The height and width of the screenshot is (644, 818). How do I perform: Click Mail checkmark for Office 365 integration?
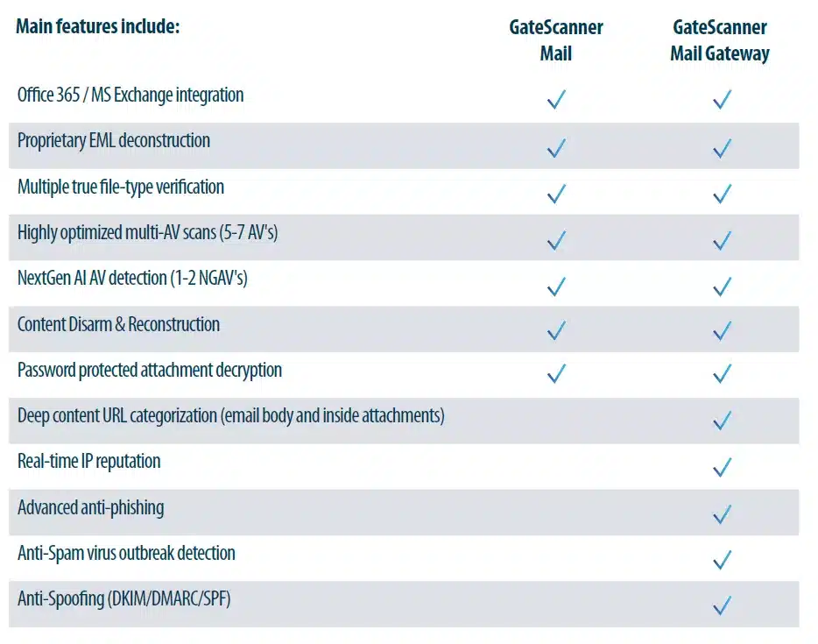(x=556, y=99)
